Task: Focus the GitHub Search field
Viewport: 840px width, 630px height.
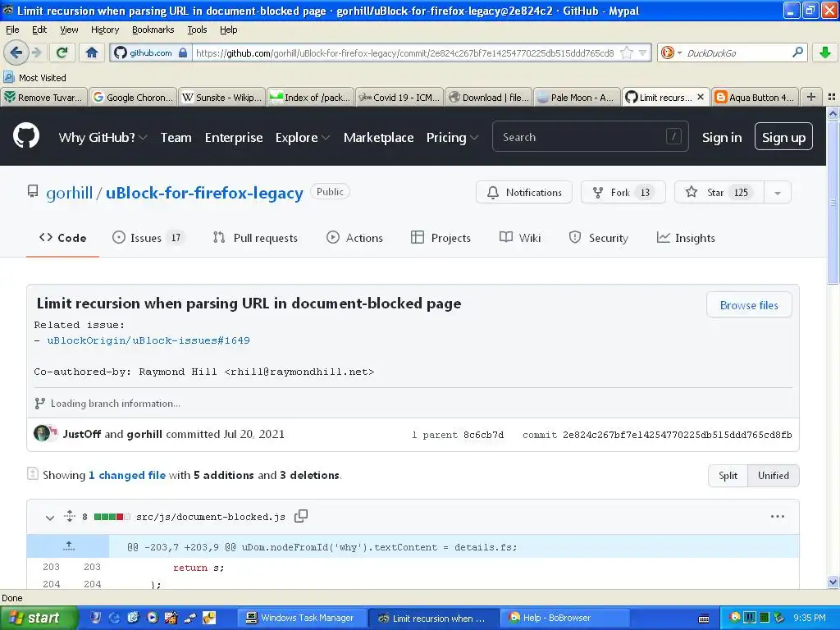Action: point(590,137)
